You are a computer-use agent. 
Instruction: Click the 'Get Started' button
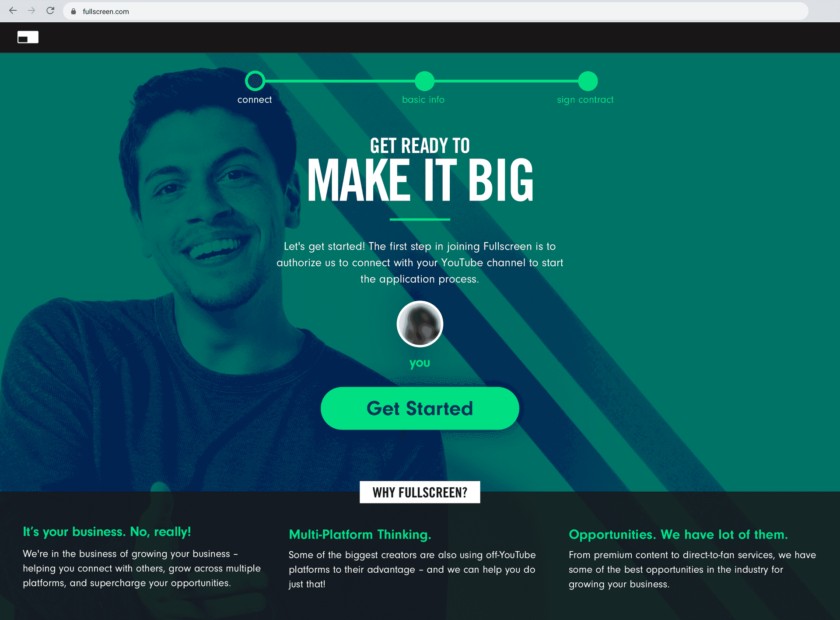click(420, 407)
